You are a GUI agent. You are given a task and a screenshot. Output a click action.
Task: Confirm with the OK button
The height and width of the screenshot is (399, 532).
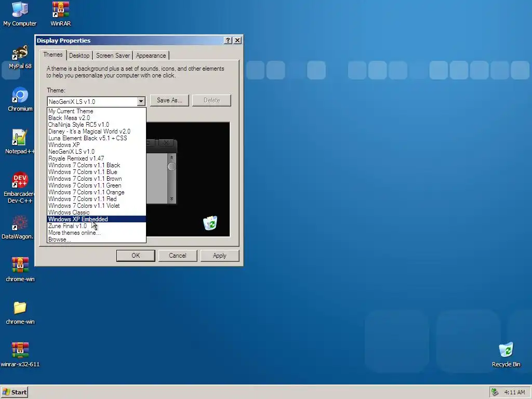[x=136, y=256]
